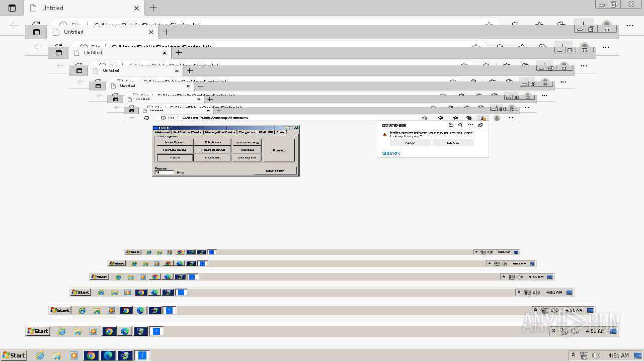Pin the Downloads panel

click(x=480, y=125)
